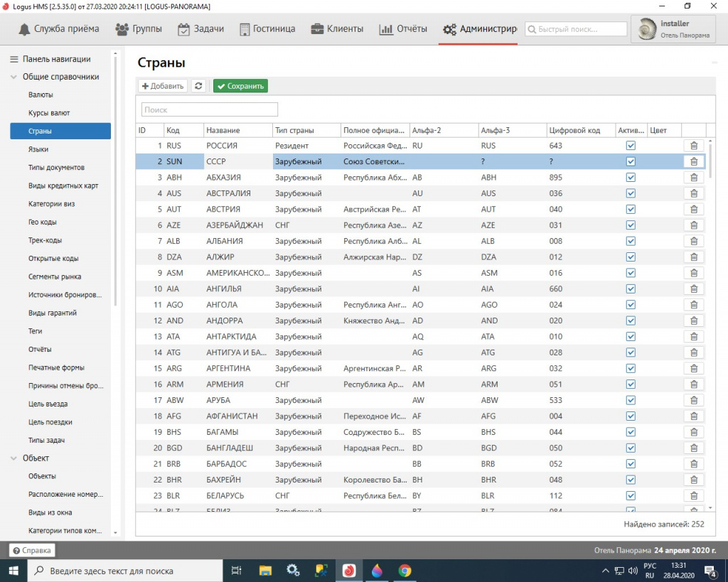Screen dimensions: 728x582
Task: Open Windows Start menu
Action: (14, 571)
